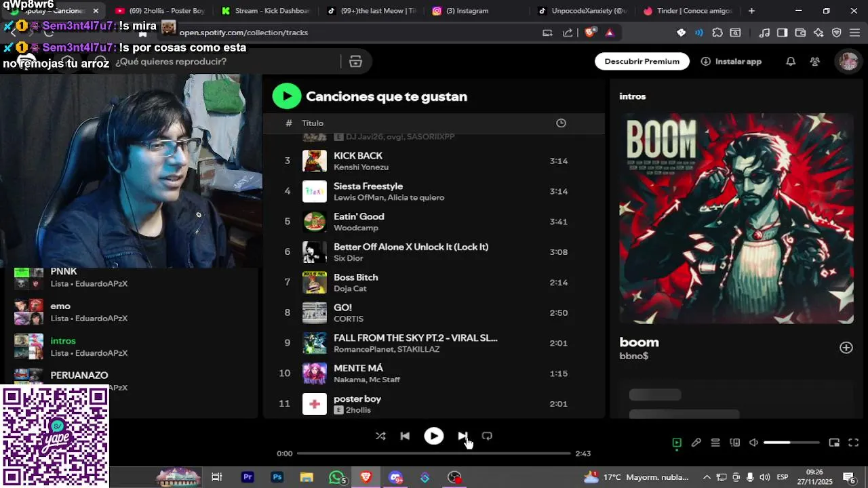This screenshot has width=868, height=488.
Task: Switch to the last Meow TikTok tab
Action: coord(372,11)
